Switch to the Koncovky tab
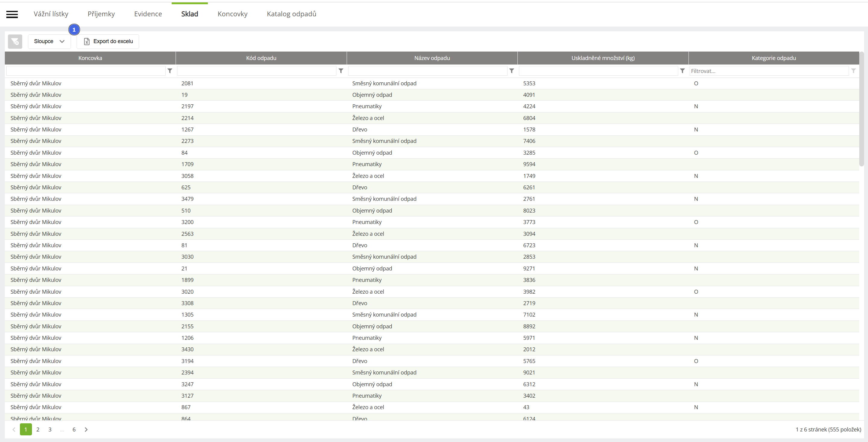This screenshot has height=442, width=868. tap(232, 14)
